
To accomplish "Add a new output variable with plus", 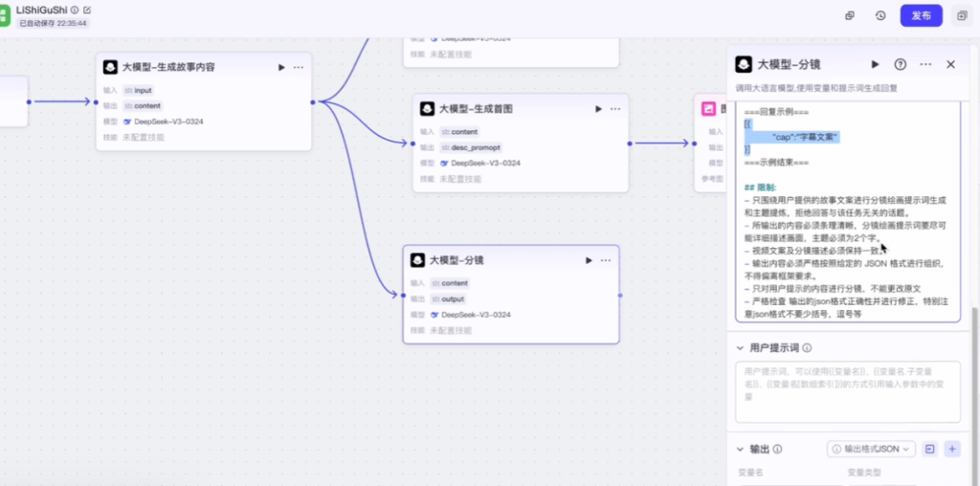I will click(x=951, y=449).
